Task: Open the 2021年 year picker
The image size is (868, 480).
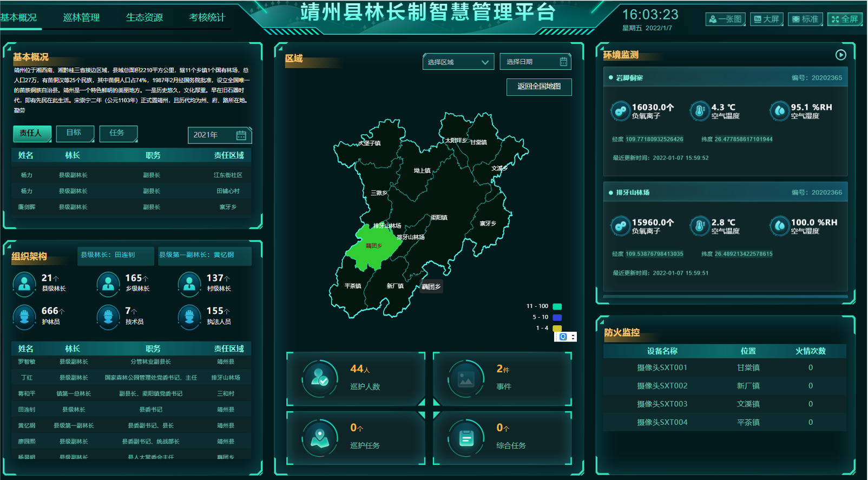Action: pyautogui.click(x=219, y=135)
